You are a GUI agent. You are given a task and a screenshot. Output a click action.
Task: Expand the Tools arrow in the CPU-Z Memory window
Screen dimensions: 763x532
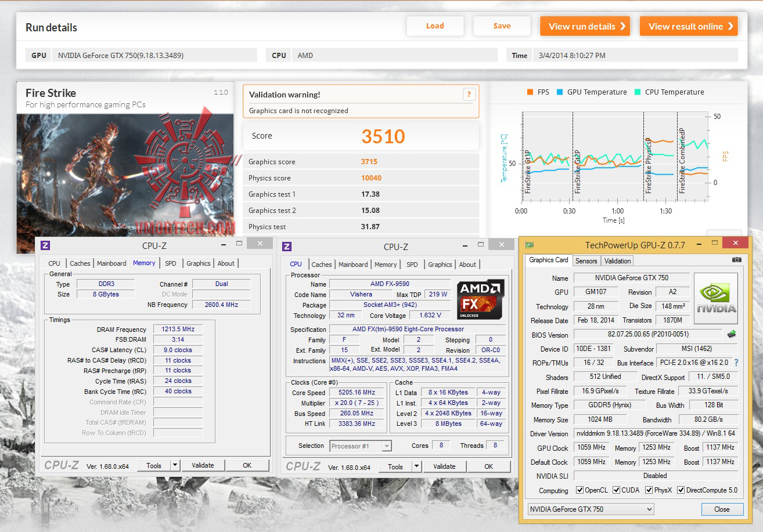[x=175, y=465]
